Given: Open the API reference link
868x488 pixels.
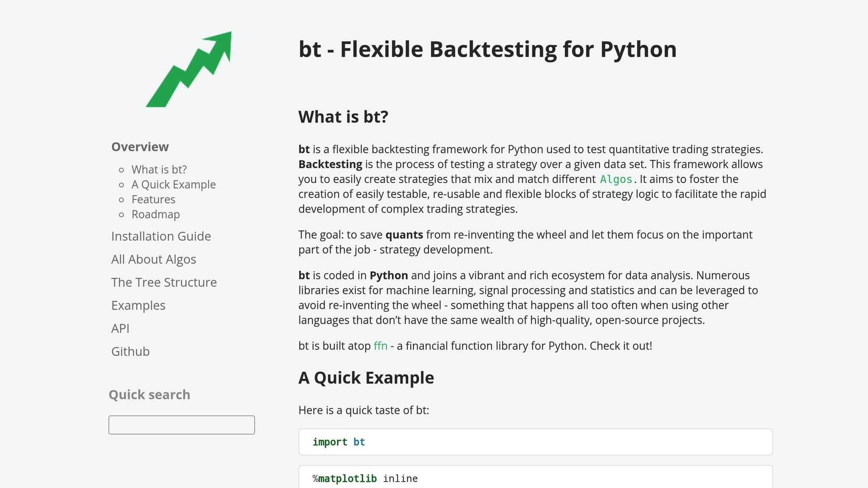Looking at the screenshot, I should click(x=120, y=328).
